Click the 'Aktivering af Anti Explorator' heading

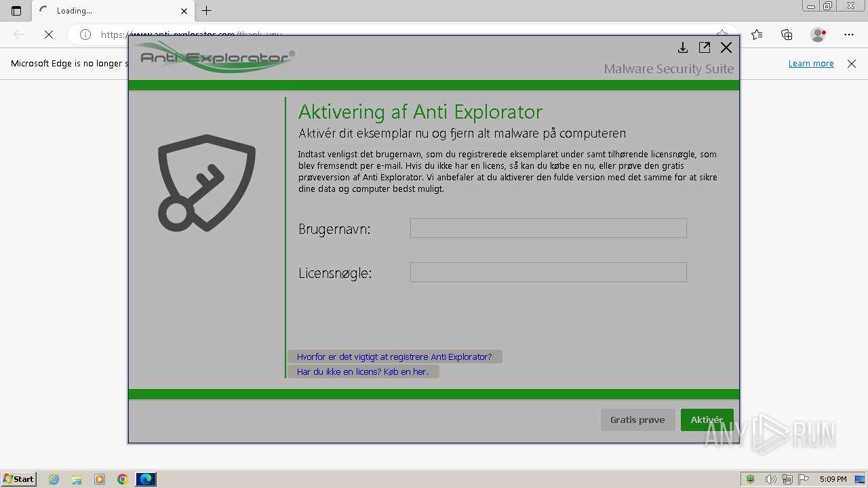(420, 112)
